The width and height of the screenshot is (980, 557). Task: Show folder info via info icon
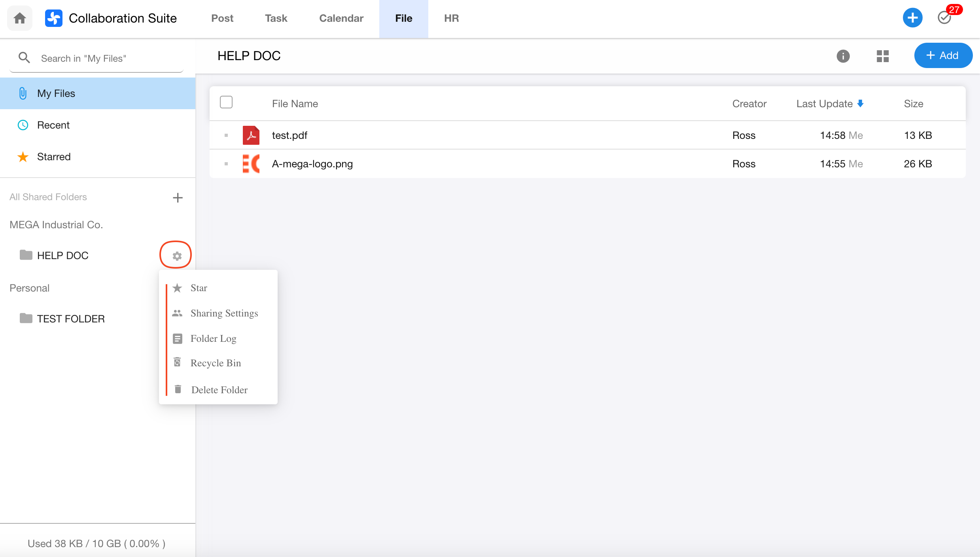(x=843, y=56)
